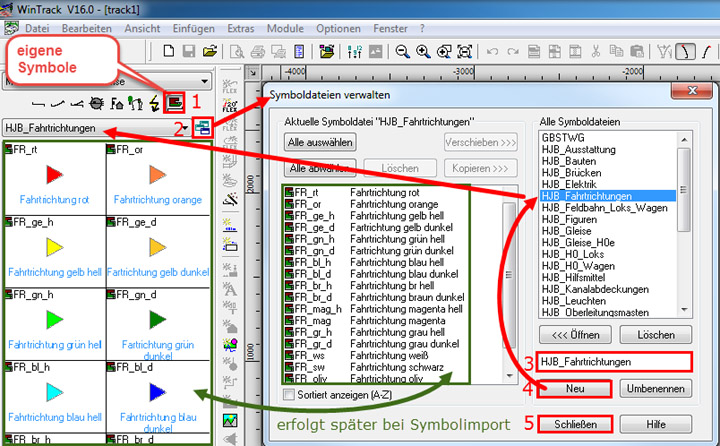Open the Einfügen menu
Viewport: 720px width, 446px height.
[193, 28]
